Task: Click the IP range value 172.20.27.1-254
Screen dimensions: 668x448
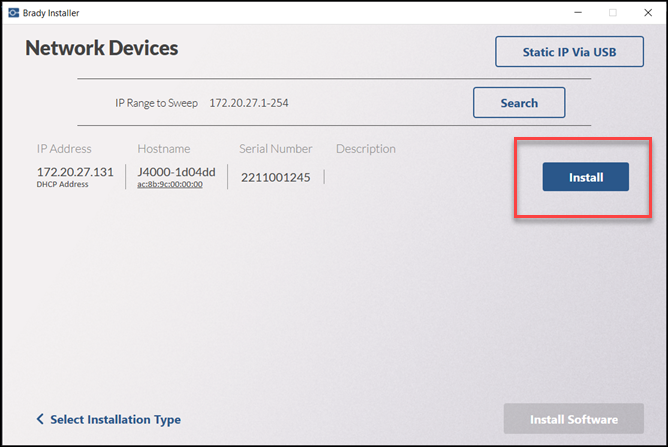Action: [249, 103]
